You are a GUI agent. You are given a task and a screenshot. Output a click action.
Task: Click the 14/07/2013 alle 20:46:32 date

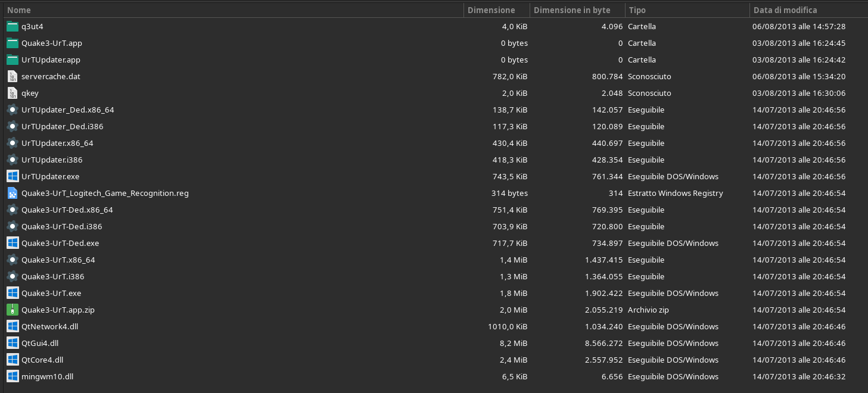[x=799, y=376]
